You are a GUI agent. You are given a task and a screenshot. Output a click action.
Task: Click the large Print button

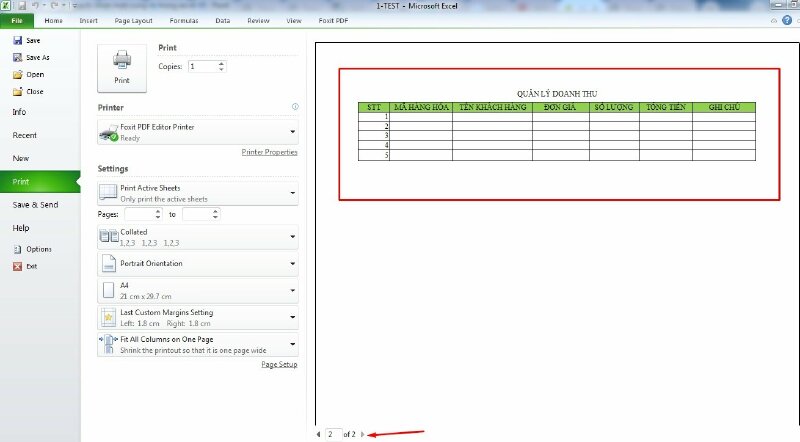[x=121, y=66]
